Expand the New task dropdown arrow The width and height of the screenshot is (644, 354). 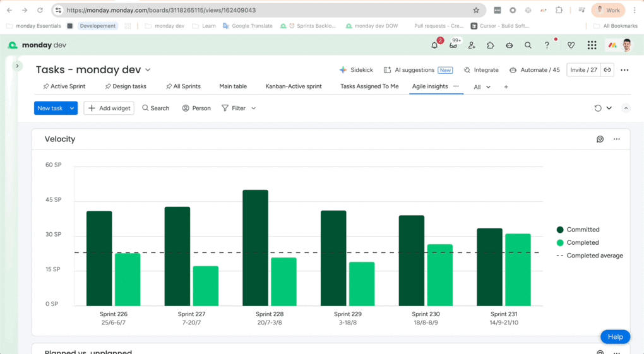pyautogui.click(x=72, y=109)
